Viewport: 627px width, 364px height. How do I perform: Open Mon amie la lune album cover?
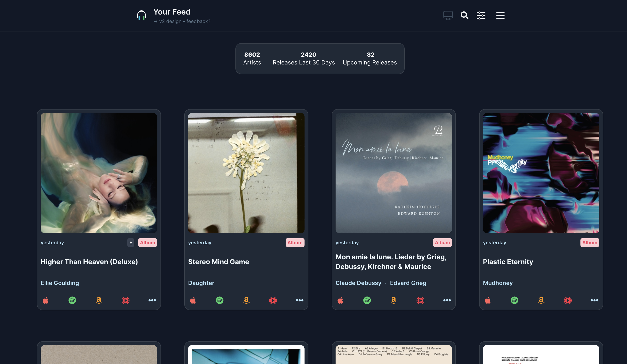tap(394, 173)
